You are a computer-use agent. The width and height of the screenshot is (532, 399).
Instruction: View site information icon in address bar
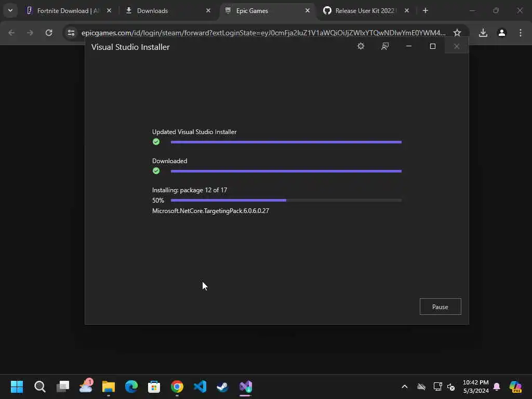71,33
